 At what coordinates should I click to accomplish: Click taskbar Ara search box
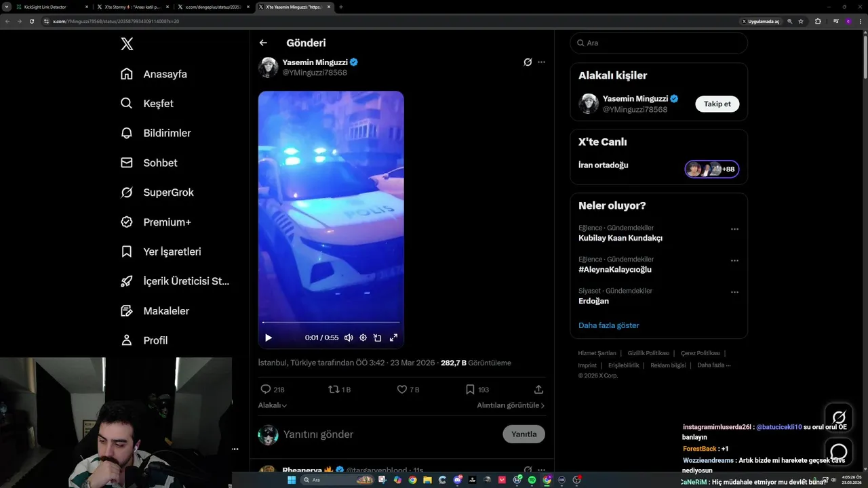point(338,480)
